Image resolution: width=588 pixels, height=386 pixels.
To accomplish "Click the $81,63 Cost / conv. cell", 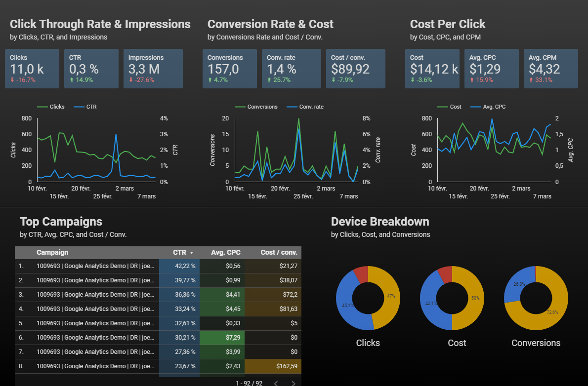I will point(273,309).
